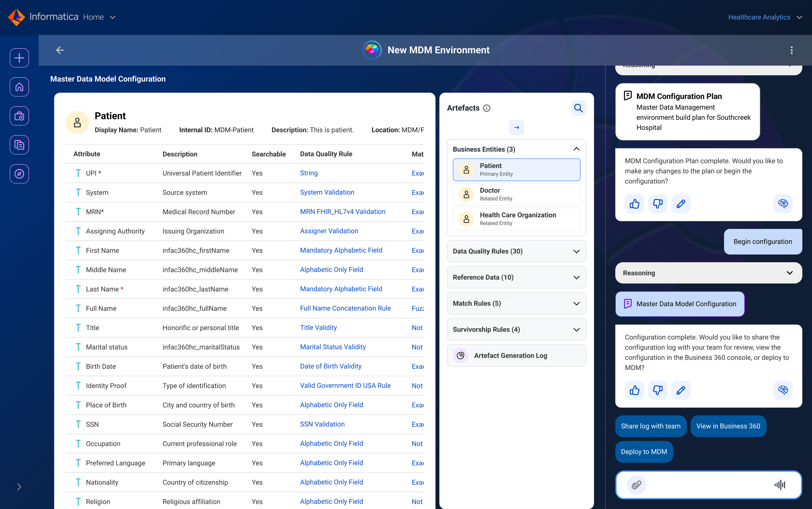Expand Data Quality Rules (30) section
Screen dimensions: 812x509
(x=516, y=251)
